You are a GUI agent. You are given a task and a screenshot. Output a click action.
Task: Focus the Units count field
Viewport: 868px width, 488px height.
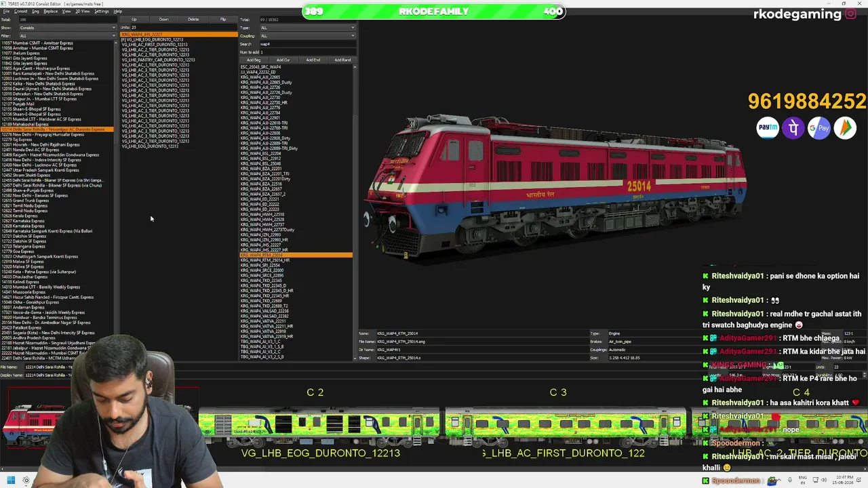point(185,28)
